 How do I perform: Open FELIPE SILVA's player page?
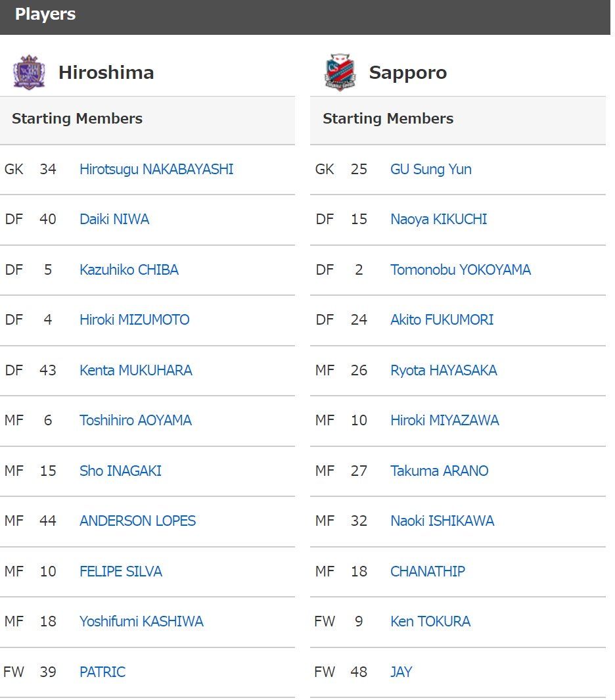tap(120, 571)
